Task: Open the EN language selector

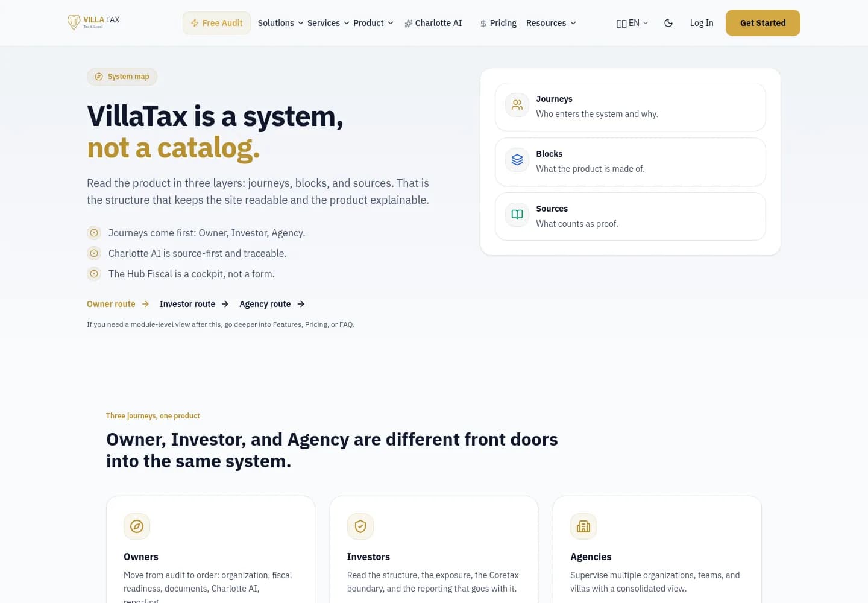Action: pos(632,23)
